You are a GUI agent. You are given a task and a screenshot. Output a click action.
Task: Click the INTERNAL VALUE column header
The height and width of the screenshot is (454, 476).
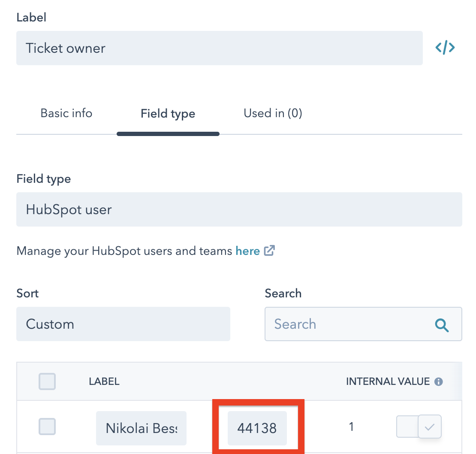388,381
